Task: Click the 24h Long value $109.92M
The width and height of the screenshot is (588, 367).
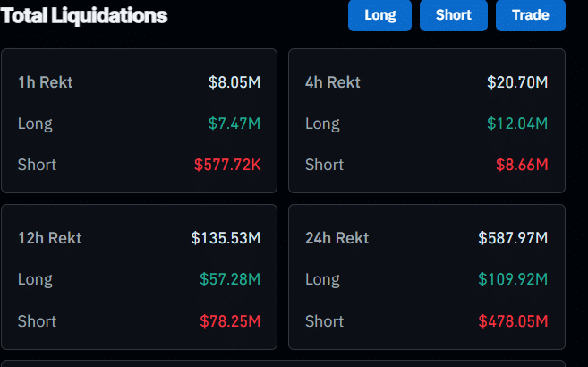Action: [513, 279]
